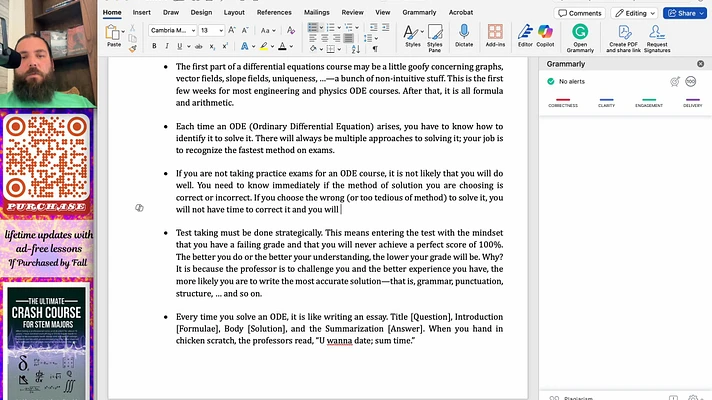Click the blue Share button
The width and height of the screenshot is (712, 400).
[685, 13]
